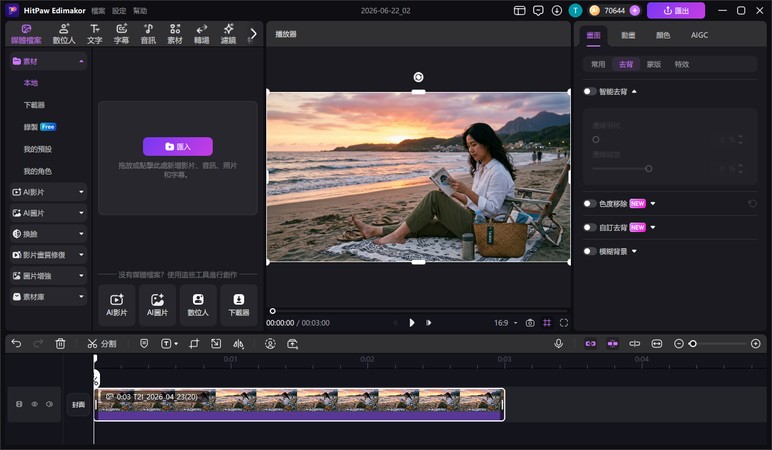772x450 pixels.
Task: Enable the 智能去背 toggle
Action: click(589, 92)
